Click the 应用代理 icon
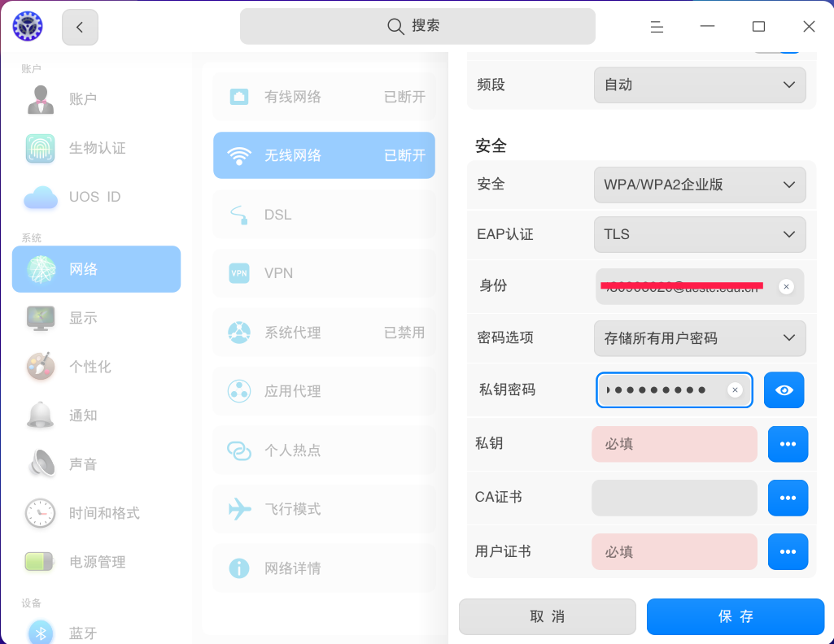 [x=239, y=391]
